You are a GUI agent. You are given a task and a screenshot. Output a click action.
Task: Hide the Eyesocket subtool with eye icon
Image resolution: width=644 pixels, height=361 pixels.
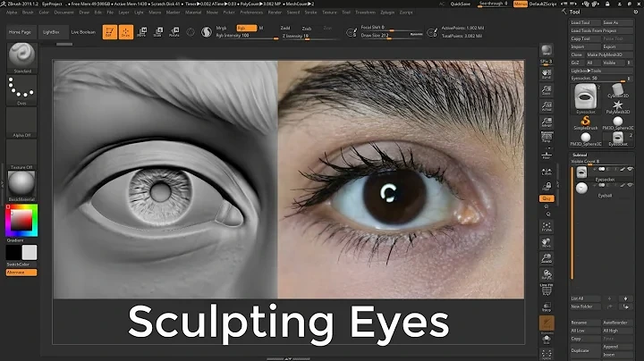tap(630, 169)
